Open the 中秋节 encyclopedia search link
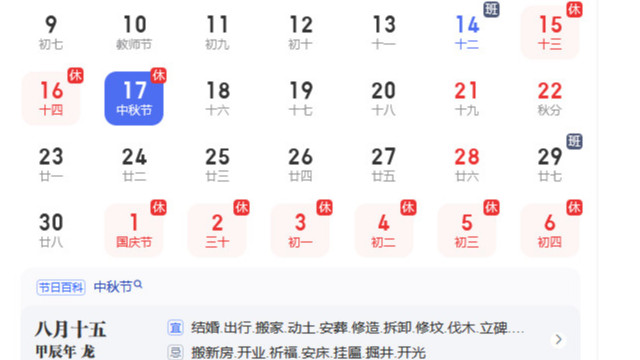 click(x=118, y=287)
